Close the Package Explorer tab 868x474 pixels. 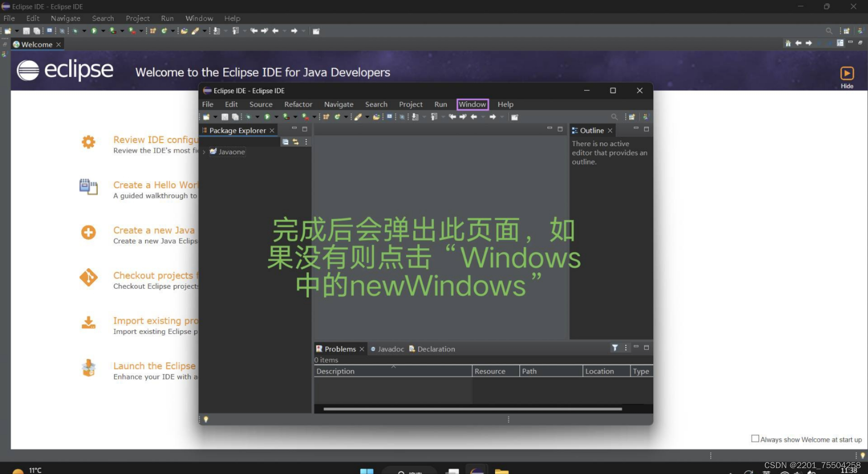(272, 131)
